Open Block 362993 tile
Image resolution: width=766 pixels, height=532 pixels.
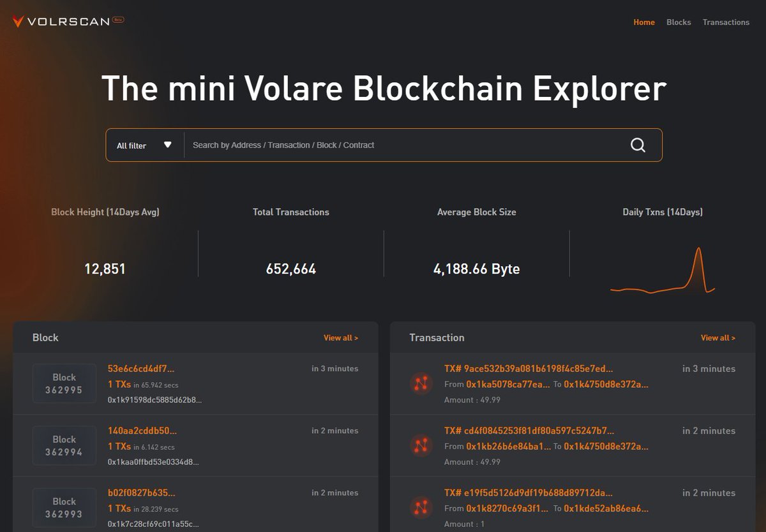(x=64, y=507)
